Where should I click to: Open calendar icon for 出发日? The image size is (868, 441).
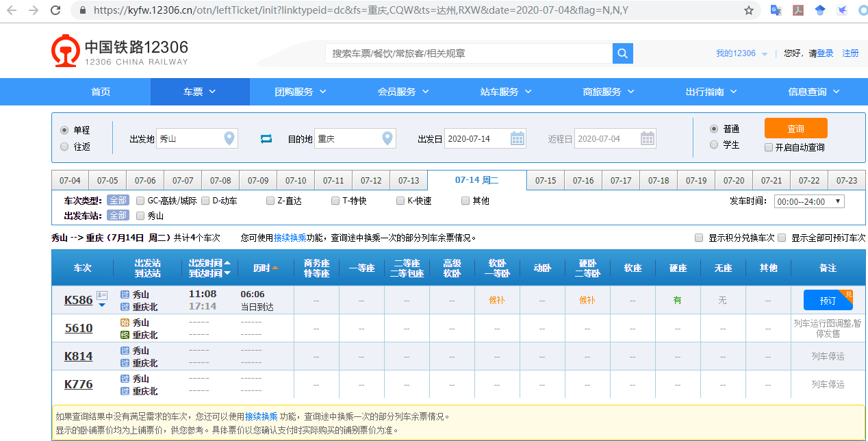point(518,138)
